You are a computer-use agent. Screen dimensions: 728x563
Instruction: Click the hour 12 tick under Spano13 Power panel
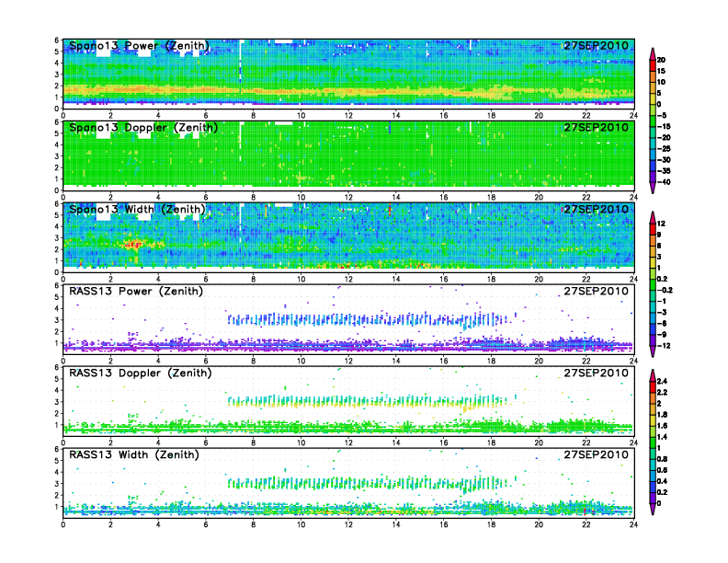coord(348,116)
